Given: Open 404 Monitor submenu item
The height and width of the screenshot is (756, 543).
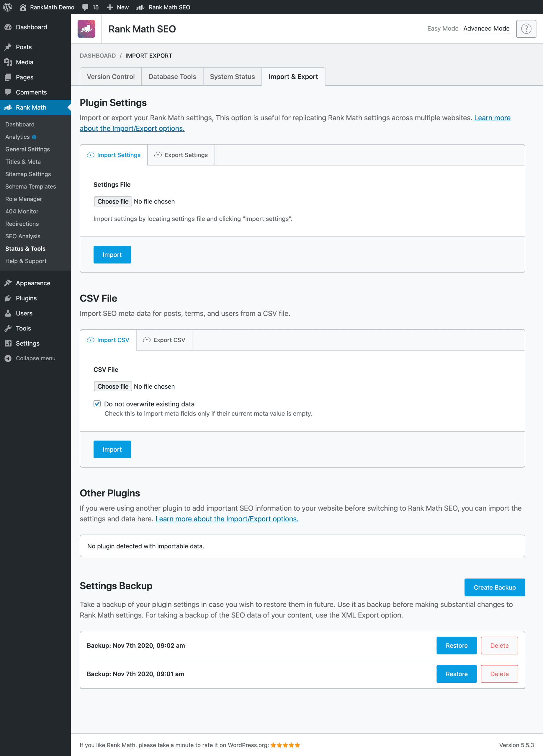Looking at the screenshot, I should point(22,211).
